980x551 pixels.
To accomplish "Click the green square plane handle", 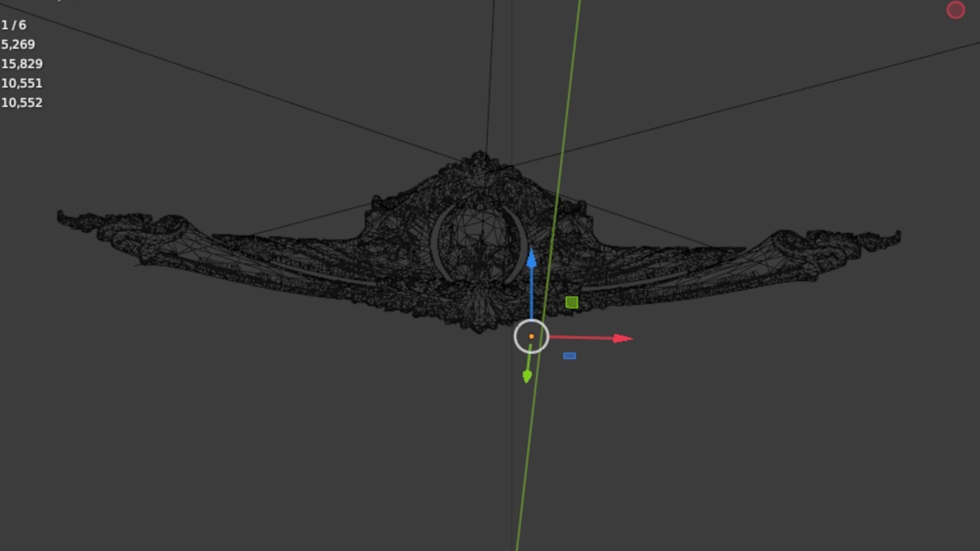I will (572, 303).
